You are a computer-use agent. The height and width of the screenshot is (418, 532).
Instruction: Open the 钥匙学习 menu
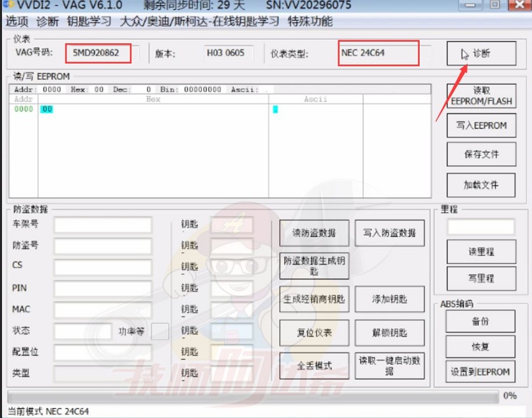(x=89, y=21)
